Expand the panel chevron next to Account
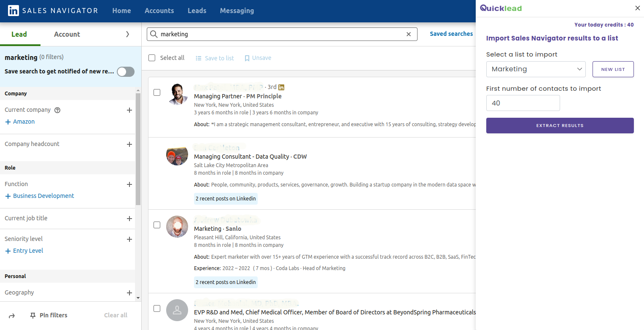 (x=128, y=34)
